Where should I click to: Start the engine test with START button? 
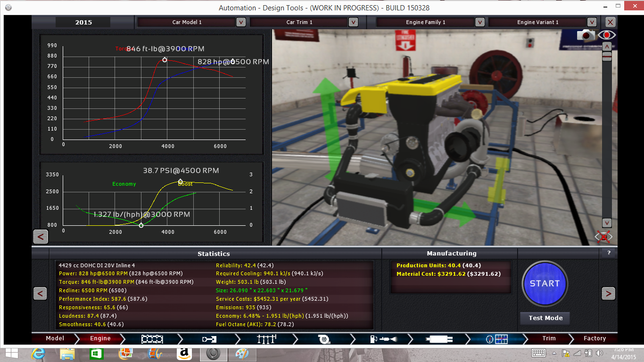[x=545, y=284]
